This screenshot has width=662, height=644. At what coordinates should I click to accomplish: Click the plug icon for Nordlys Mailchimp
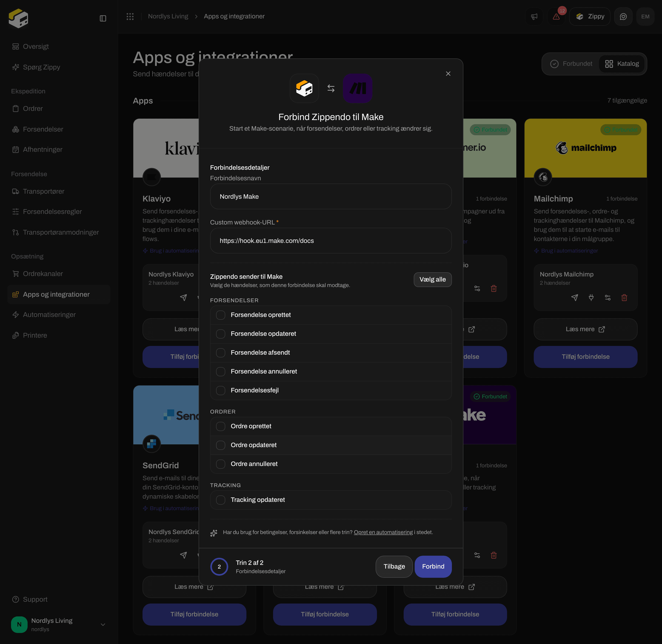pos(591,297)
